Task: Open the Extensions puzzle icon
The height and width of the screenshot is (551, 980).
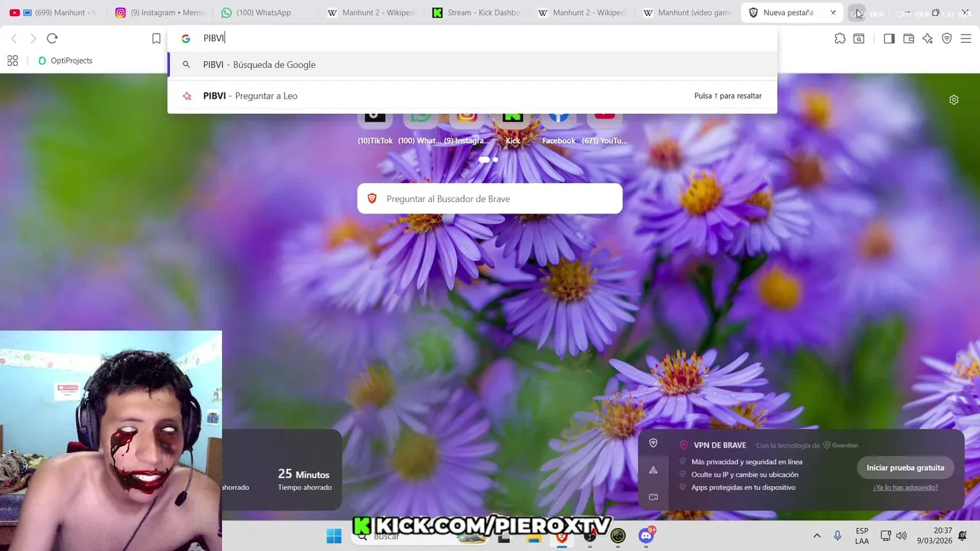Action: (840, 38)
